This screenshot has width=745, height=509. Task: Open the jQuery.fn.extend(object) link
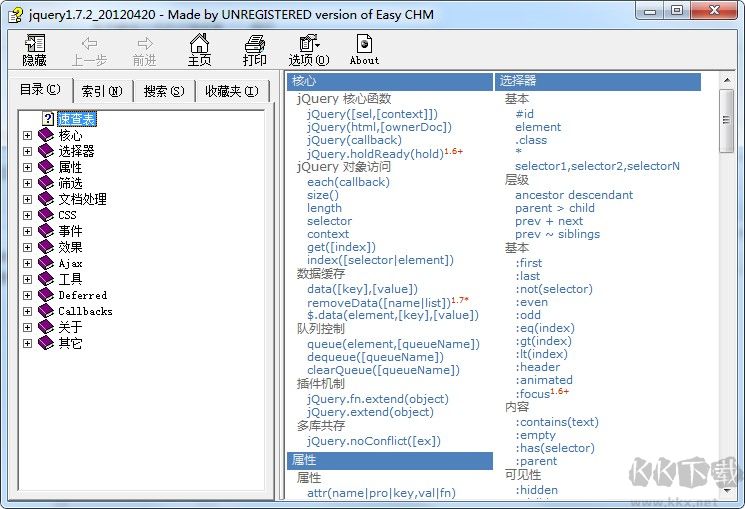coord(378,399)
